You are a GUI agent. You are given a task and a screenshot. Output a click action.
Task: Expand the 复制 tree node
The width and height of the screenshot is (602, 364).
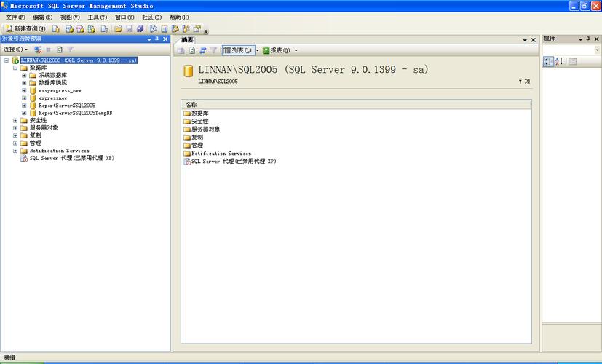(x=15, y=135)
